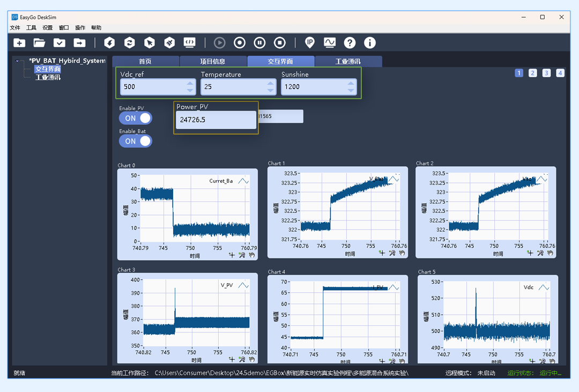Show information via the info icon
The image size is (579, 392).
(369, 43)
